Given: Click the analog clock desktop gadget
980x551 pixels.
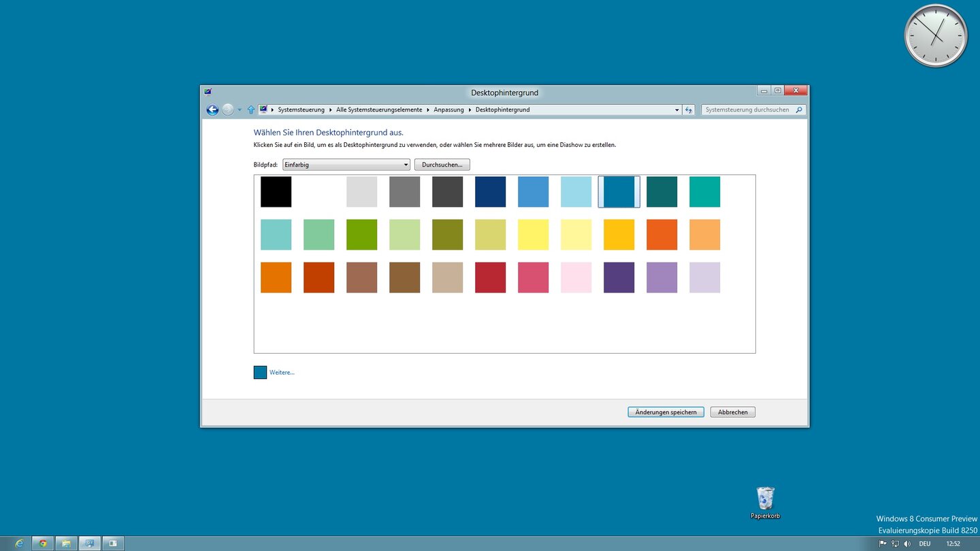Looking at the screenshot, I should point(936,35).
